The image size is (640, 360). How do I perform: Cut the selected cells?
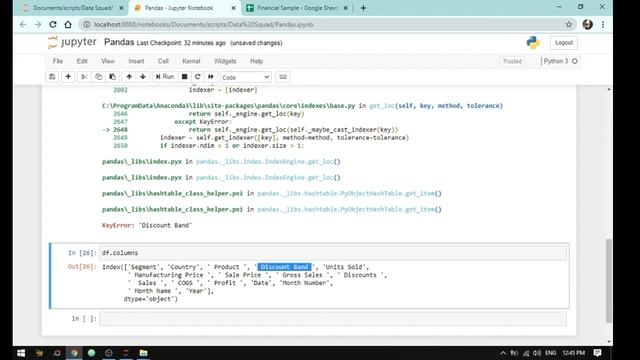coord(84,77)
